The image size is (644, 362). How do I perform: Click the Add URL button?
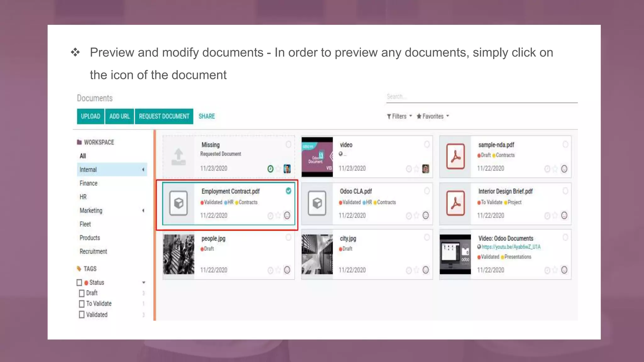119,116
